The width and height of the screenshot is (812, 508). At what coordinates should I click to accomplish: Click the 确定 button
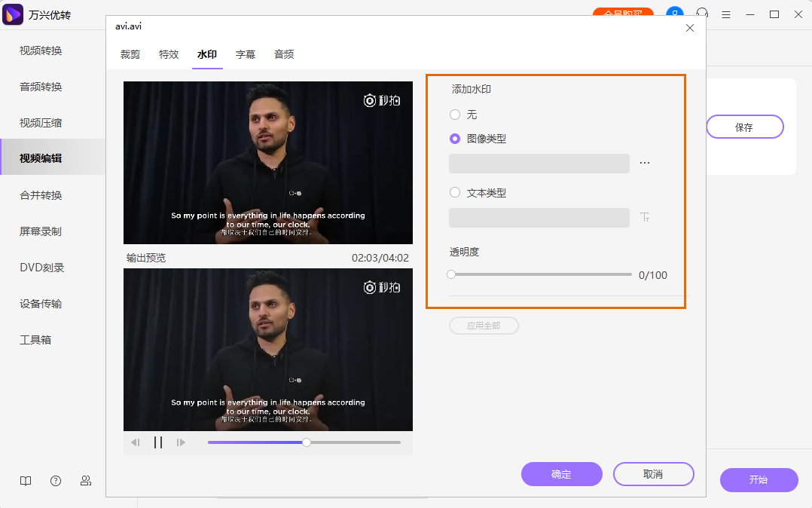coord(562,474)
